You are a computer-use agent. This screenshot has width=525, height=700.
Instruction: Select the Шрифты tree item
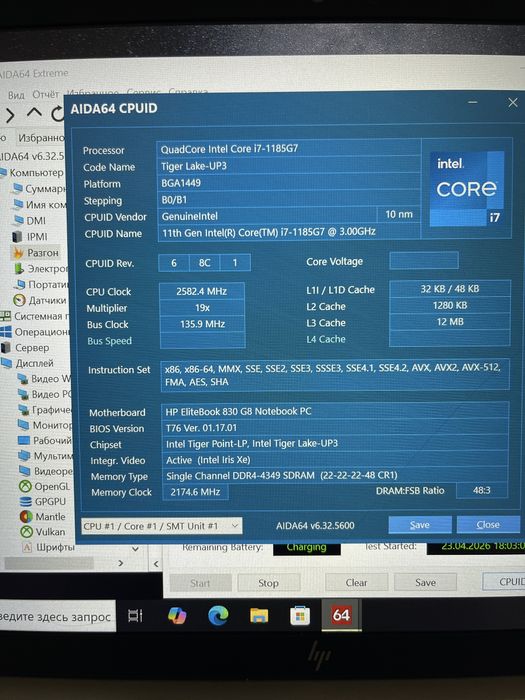(55, 547)
